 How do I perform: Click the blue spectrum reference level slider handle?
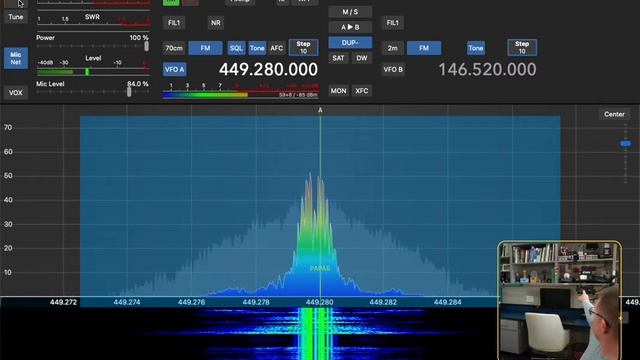625,144
